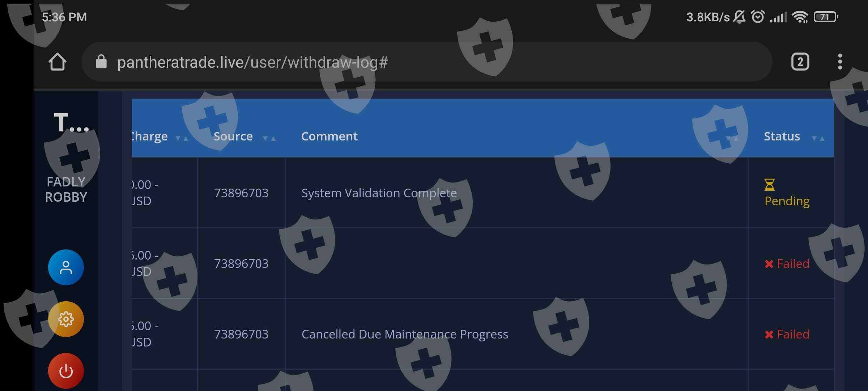Sort table by Status column arrows

(x=818, y=138)
